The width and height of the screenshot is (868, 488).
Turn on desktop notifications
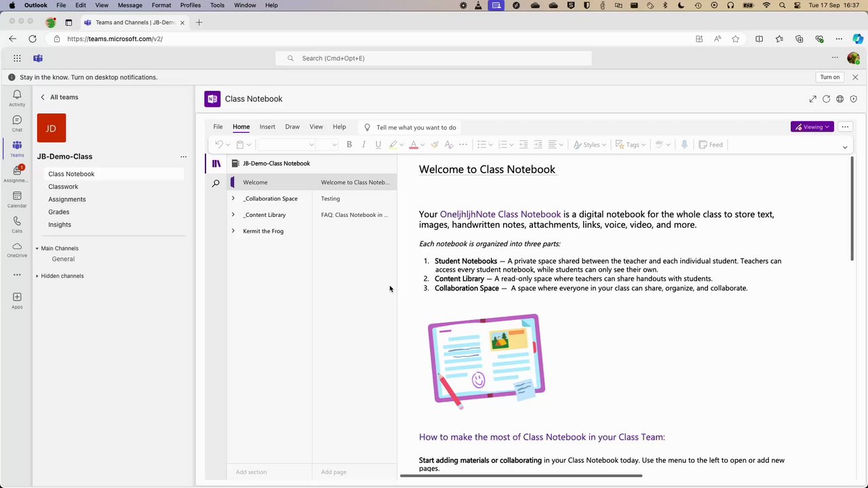pyautogui.click(x=830, y=77)
